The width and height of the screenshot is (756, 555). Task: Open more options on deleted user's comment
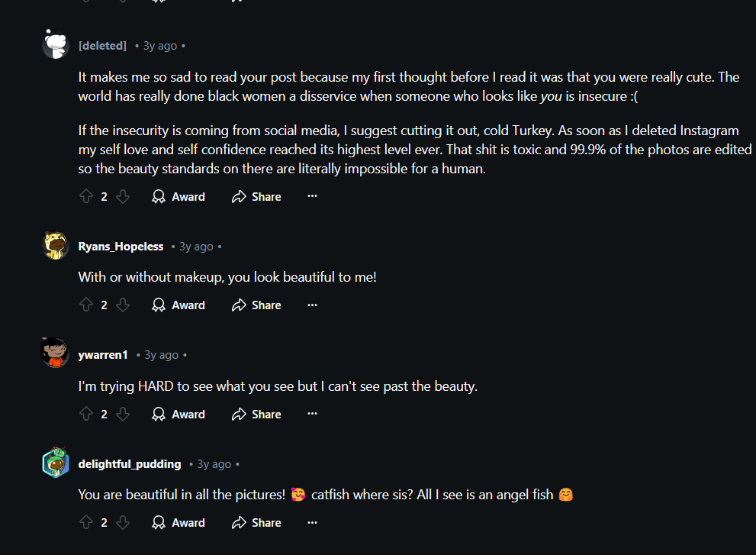click(x=312, y=197)
